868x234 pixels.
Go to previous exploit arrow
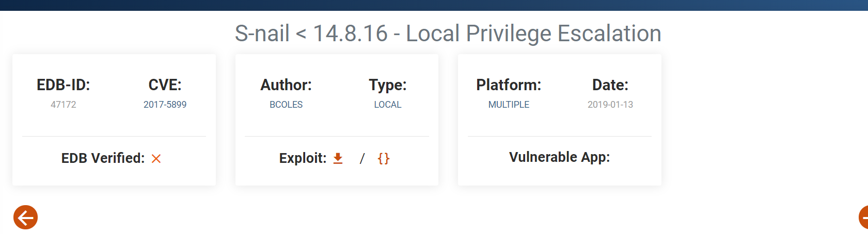tap(25, 218)
